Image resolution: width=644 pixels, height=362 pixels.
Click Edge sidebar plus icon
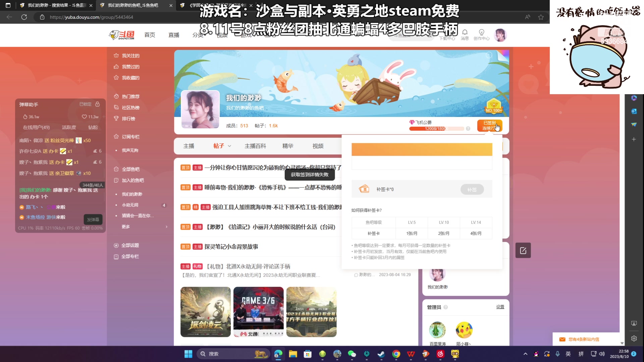(x=634, y=139)
